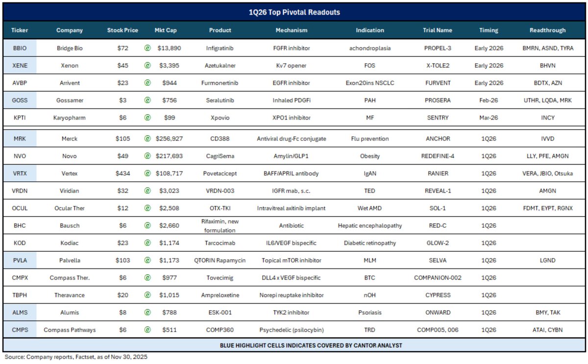Click the green icon in the PVLA row
The image size is (588, 364).
(147, 260)
